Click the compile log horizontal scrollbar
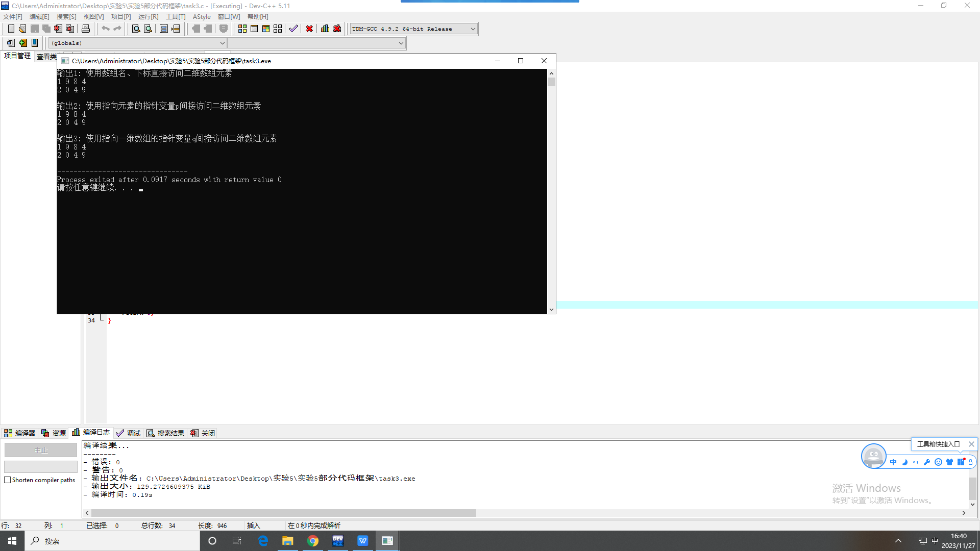 click(283, 513)
